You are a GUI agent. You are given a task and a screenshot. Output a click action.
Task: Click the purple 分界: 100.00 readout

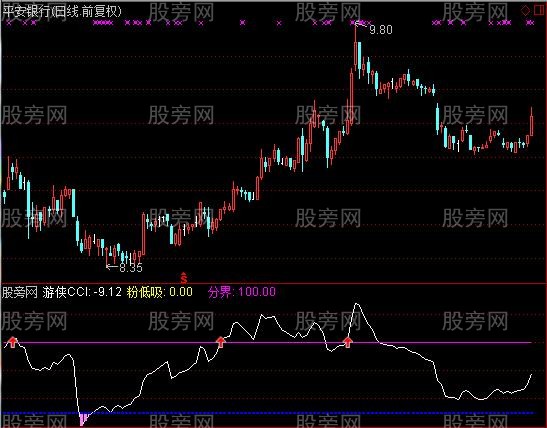(242, 292)
